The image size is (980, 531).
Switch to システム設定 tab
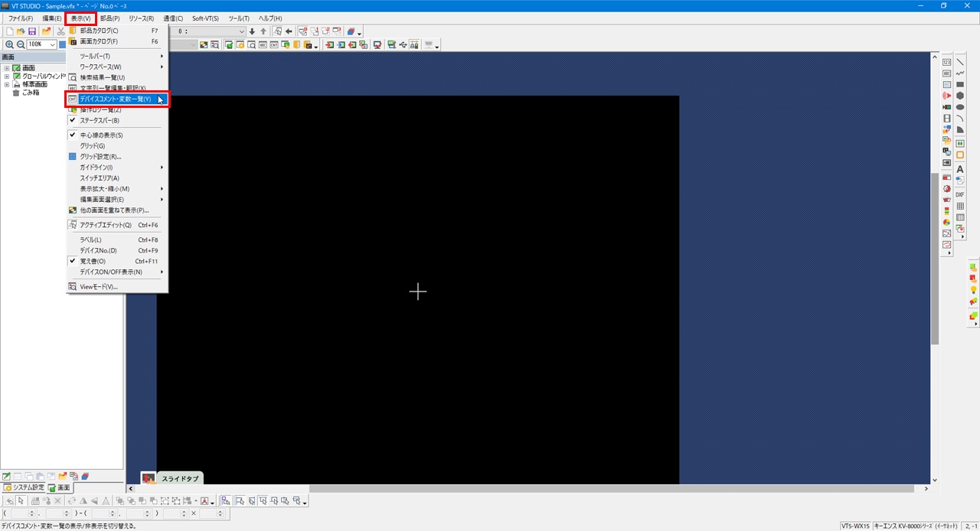tap(24, 487)
